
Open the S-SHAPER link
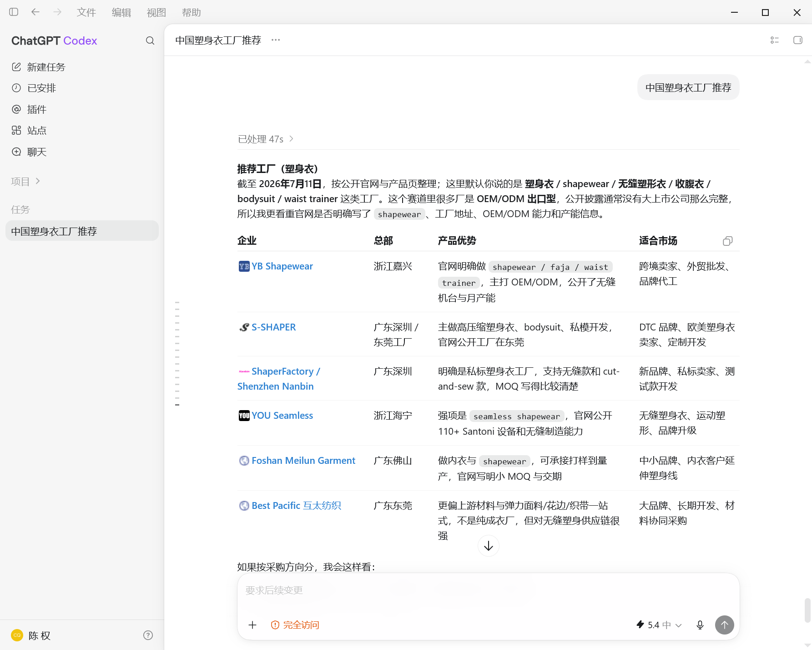[x=273, y=327]
